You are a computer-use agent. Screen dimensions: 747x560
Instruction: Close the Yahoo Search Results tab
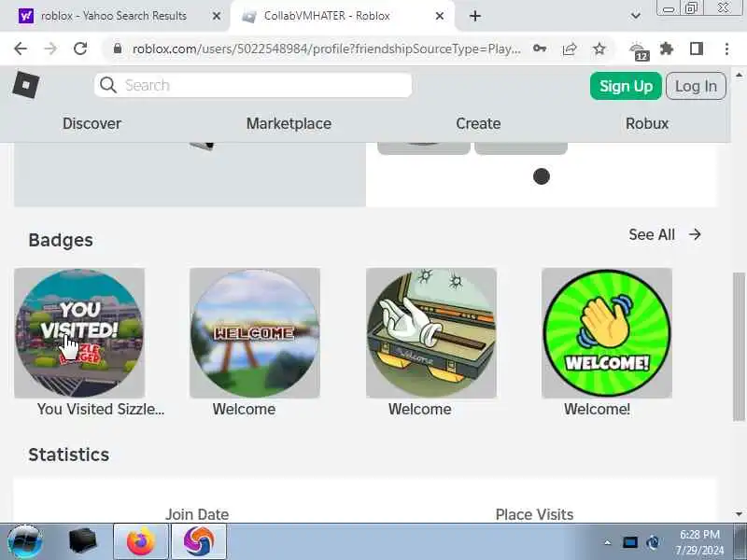217,16
